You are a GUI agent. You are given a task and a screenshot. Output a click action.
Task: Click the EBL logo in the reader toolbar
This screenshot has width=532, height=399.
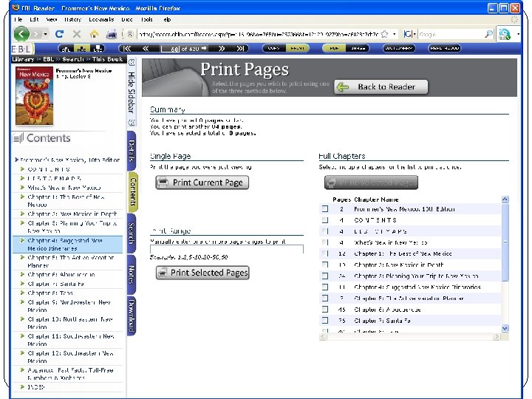22,49
